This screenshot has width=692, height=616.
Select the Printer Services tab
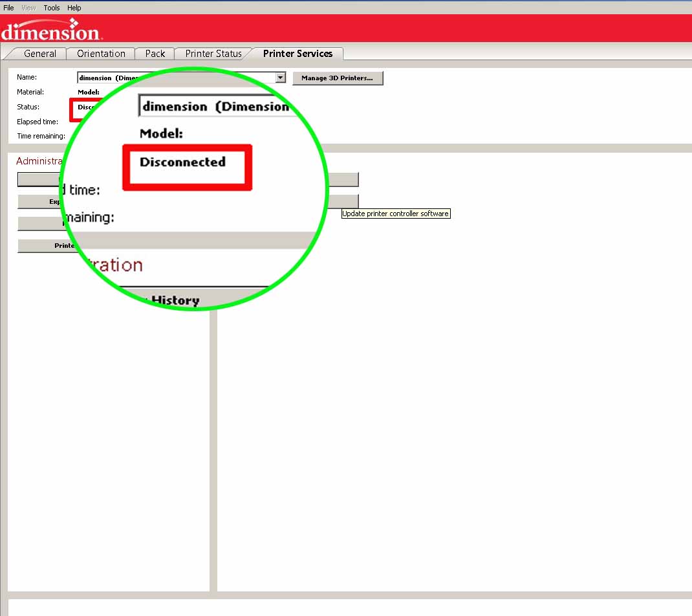click(x=298, y=54)
